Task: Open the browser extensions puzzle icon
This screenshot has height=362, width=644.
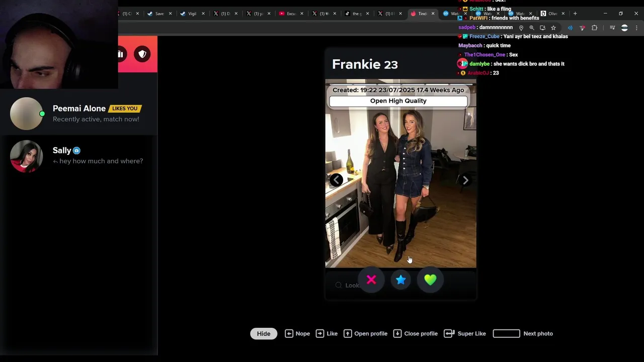Action: pos(595,28)
